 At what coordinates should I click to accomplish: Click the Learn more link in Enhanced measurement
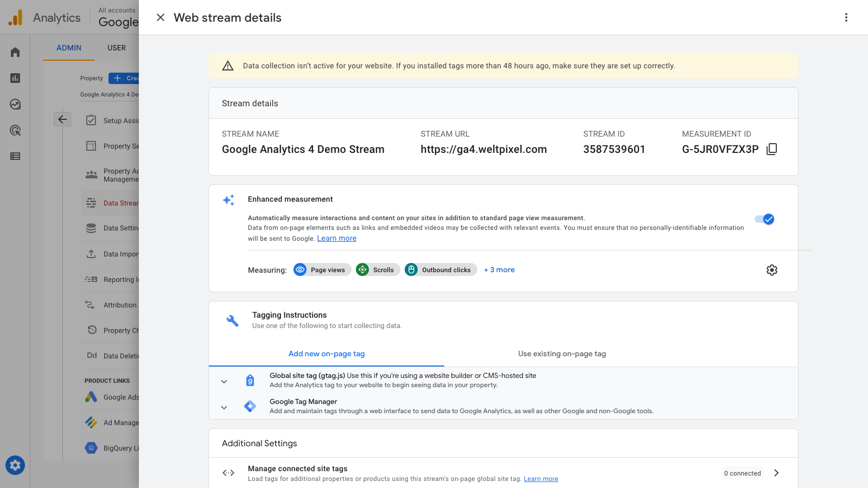337,239
